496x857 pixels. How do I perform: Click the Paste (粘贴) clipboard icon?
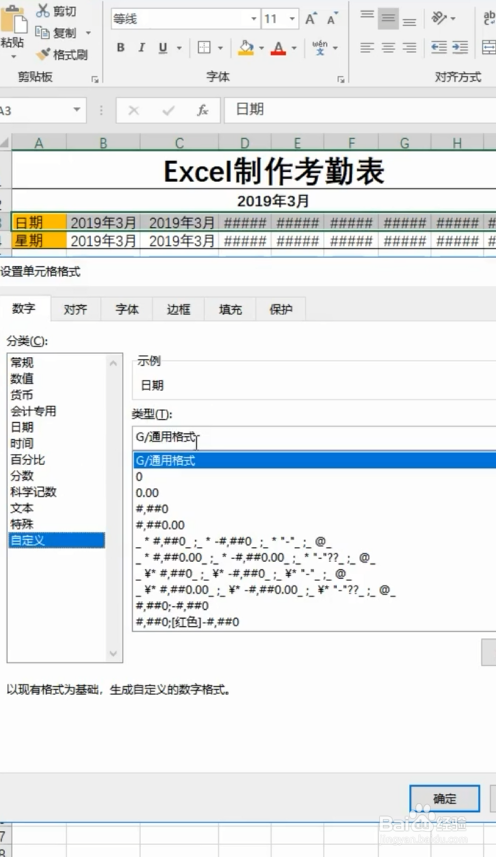(13, 21)
